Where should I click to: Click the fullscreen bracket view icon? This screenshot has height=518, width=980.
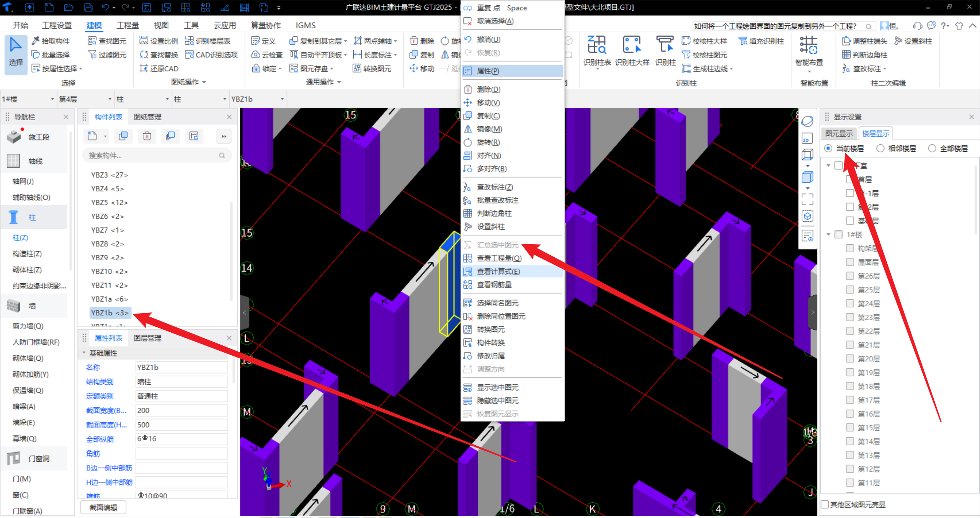point(807,199)
